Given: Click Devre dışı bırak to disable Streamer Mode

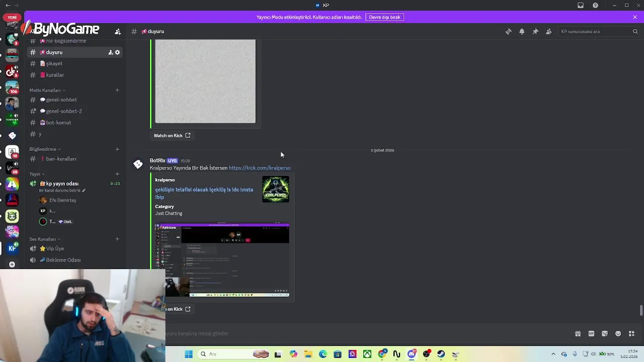Looking at the screenshot, I should (x=385, y=17).
